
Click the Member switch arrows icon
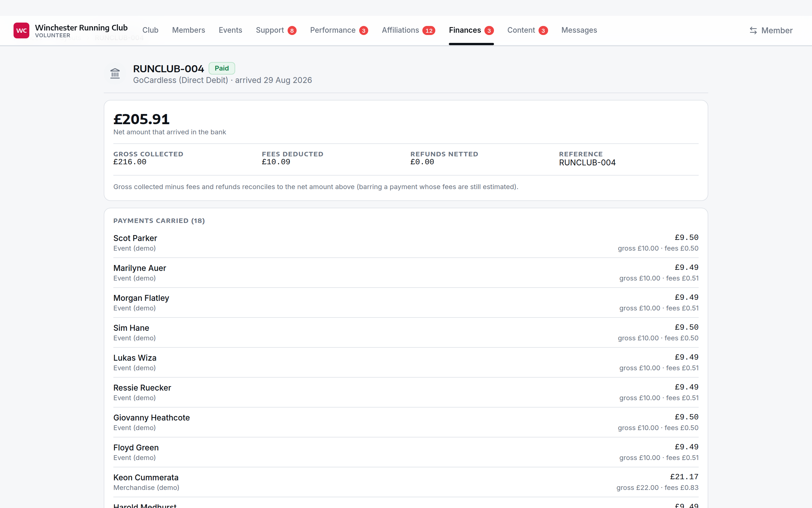[753, 30]
